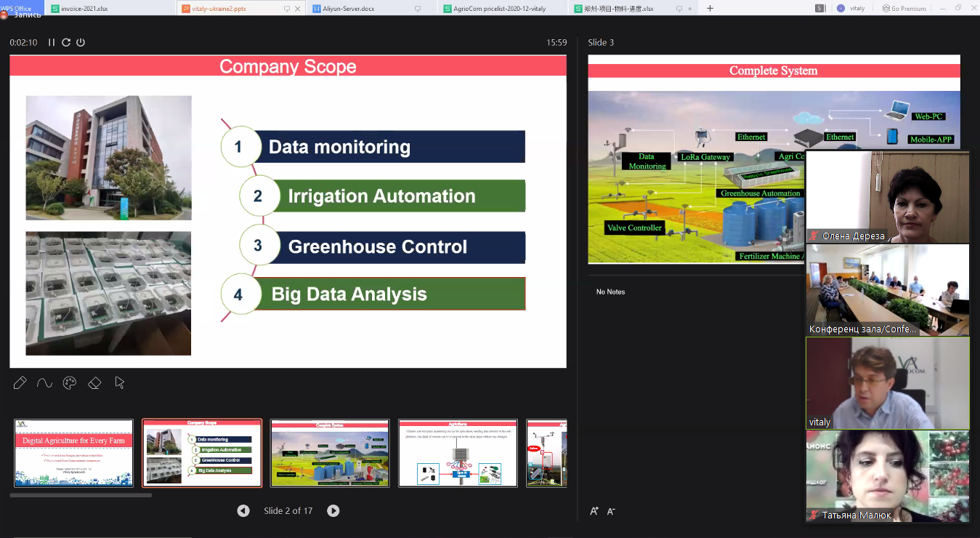This screenshot has width=980, height=538.
Task: Select the eraser tool
Action: point(94,382)
